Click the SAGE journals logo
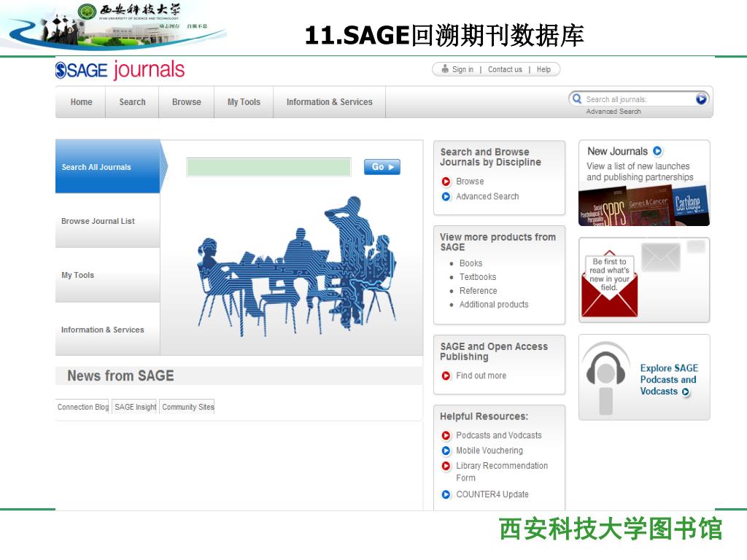Image resolution: width=747 pixels, height=560 pixels. pos(120,70)
